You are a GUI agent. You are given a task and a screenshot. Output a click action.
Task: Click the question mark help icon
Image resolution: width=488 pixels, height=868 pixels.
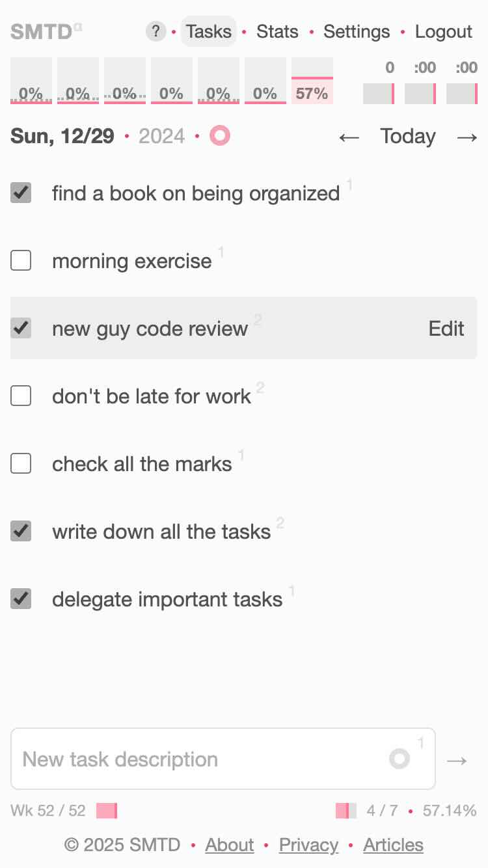coord(156,31)
